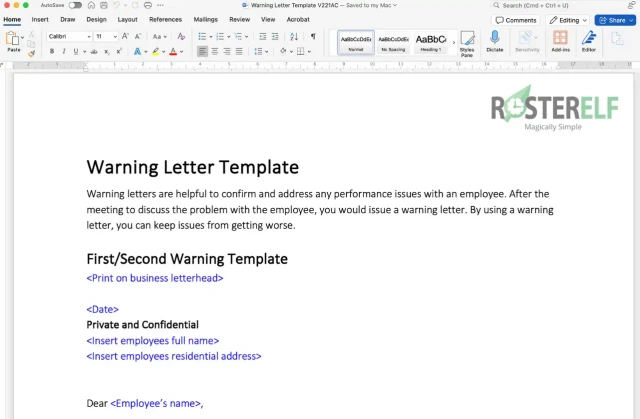This screenshot has width=640, height=419.
Task: Click the Numbering list icon
Action: [x=220, y=36]
